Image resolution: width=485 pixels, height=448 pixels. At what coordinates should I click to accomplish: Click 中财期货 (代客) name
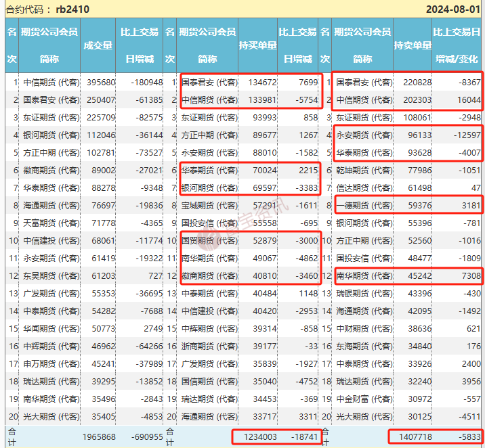point(364,329)
